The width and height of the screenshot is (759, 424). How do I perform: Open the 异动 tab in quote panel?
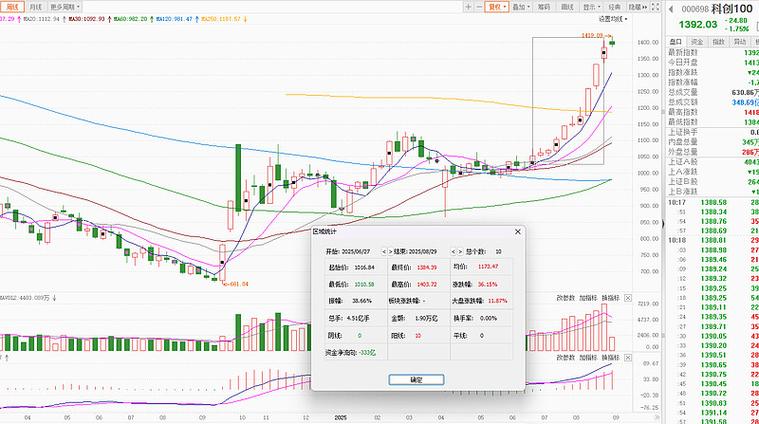pos(739,42)
